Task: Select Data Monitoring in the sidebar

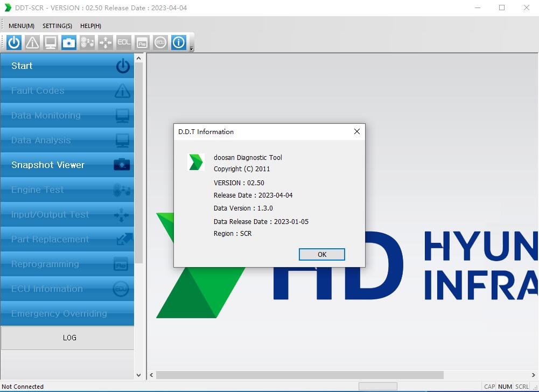Action: pos(67,115)
